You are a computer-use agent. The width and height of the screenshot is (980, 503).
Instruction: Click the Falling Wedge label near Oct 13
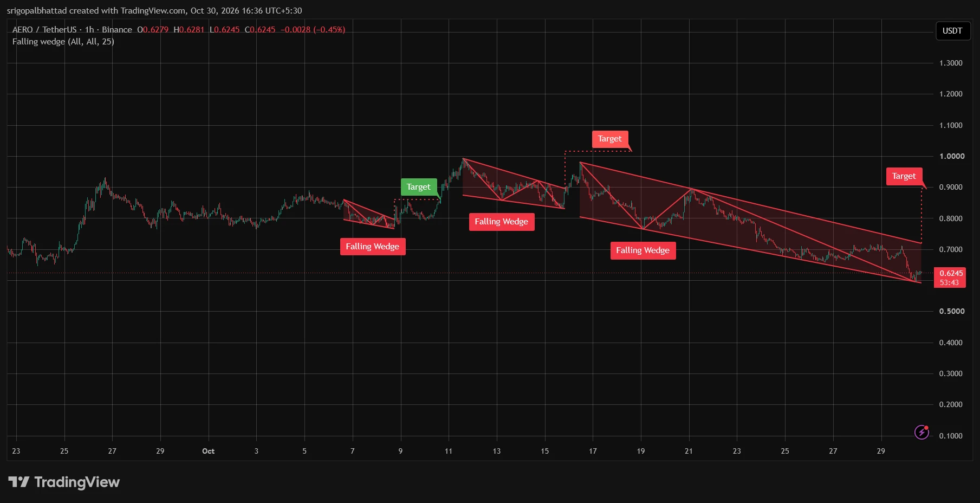tap(502, 222)
